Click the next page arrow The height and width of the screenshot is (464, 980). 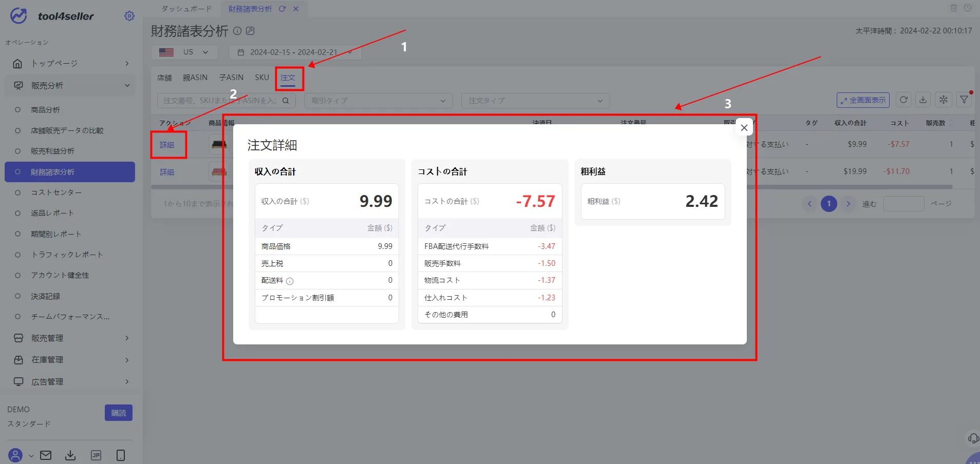(x=849, y=204)
